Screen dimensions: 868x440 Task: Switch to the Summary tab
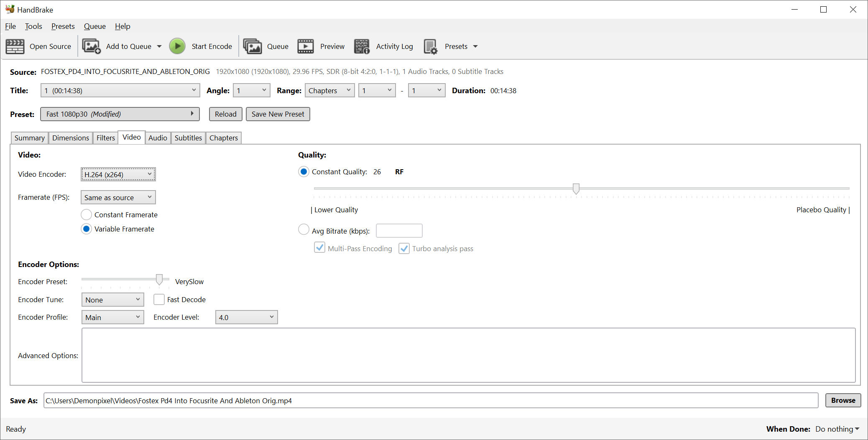tap(29, 138)
